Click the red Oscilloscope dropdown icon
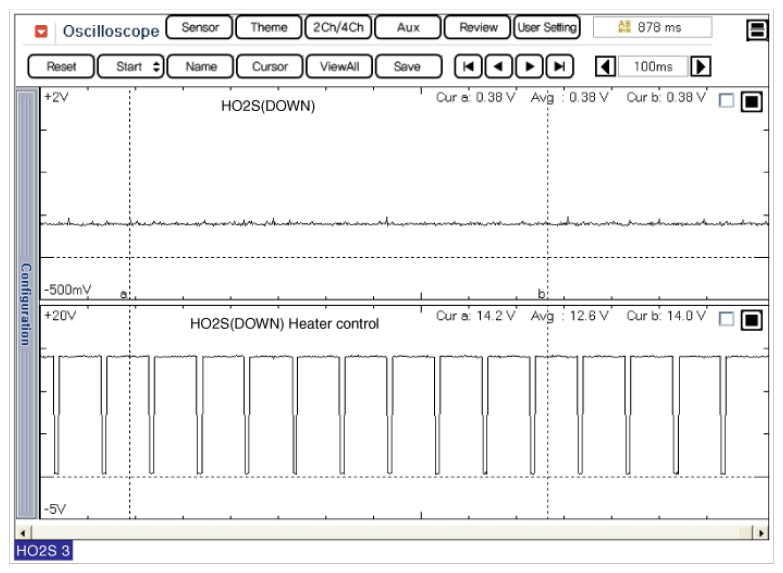Viewport: 783px width, 573px height. [41, 30]
